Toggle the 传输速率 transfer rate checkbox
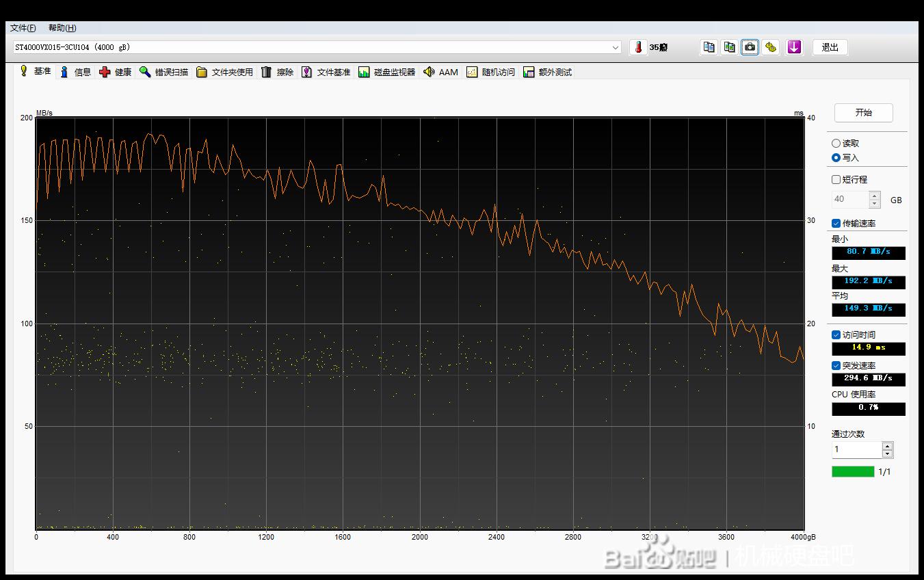Image resolution: width=924 pixels, height=580 pixels. coord(836,223)
